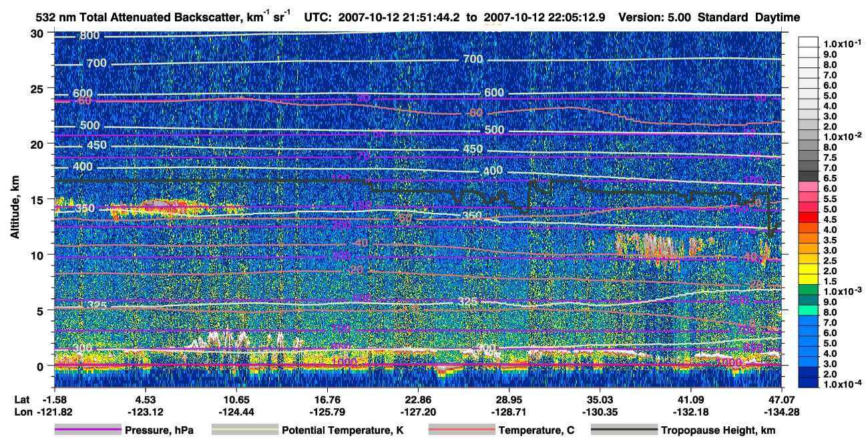Click the latitude value '47.07'

pyautogui.click(x=781, y=399)
